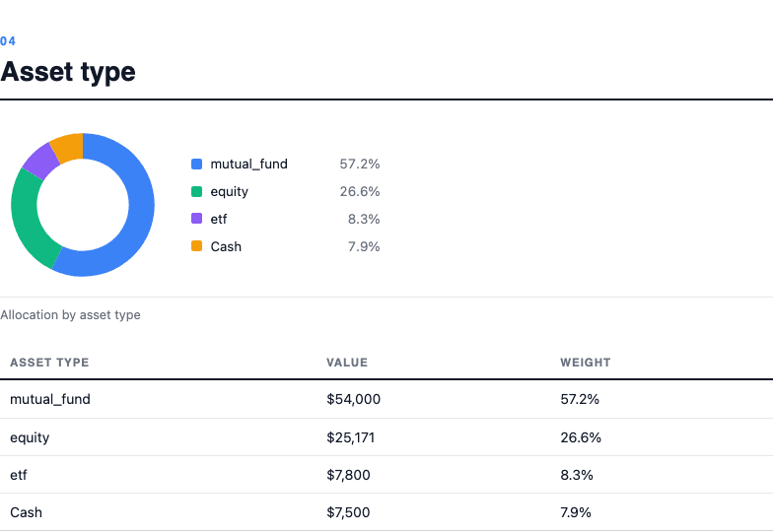Click the $25,171 value cell

point(351,437)
